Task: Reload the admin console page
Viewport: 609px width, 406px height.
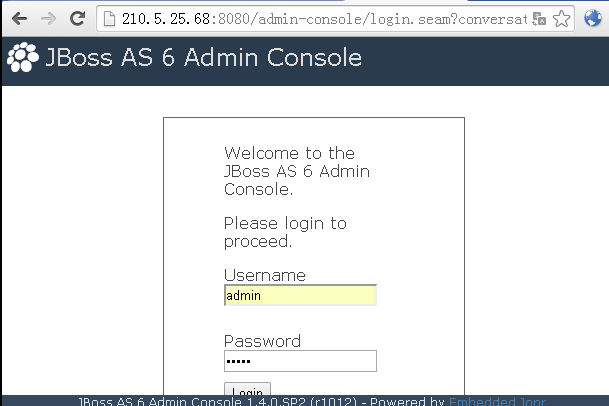Action: pos(77,18)
